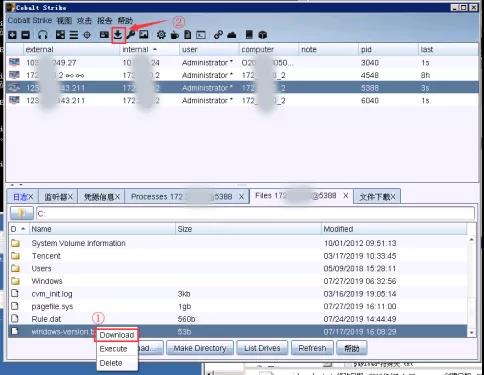
Task: Open Listeners via the headphones icon
Action: coord(43,35)
